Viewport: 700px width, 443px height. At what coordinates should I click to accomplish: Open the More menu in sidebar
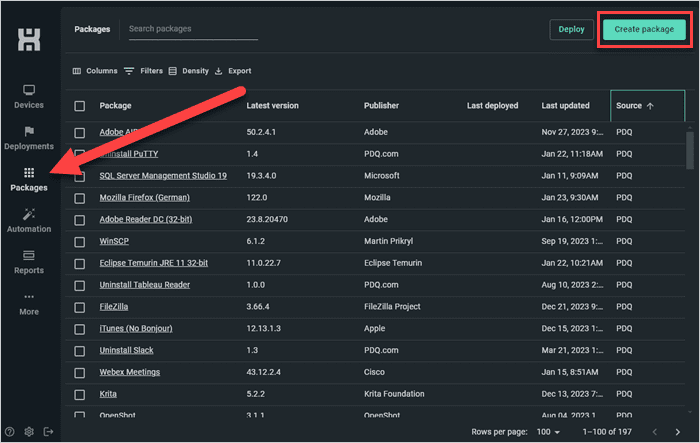(x=29, y=304)
